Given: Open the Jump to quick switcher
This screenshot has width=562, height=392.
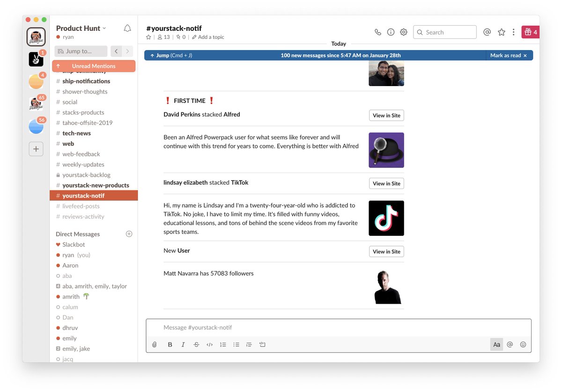Looking at the screenshot, I should pos(81,51).
